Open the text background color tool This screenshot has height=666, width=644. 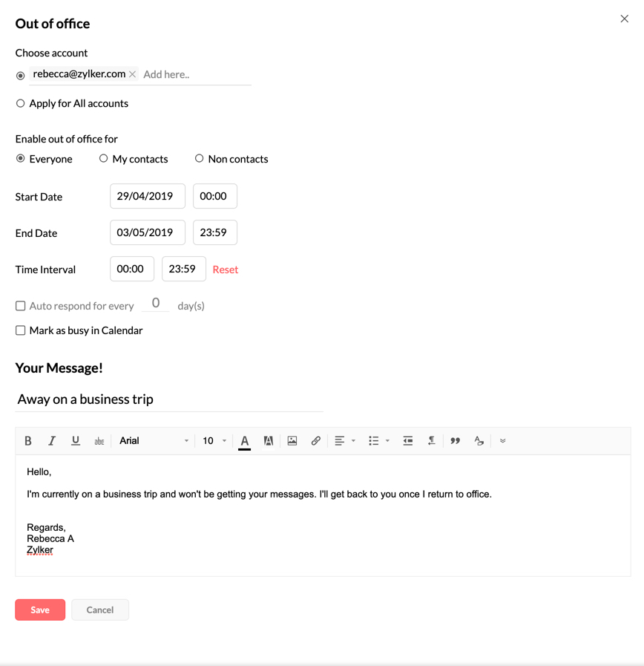(x=269, y=441)
